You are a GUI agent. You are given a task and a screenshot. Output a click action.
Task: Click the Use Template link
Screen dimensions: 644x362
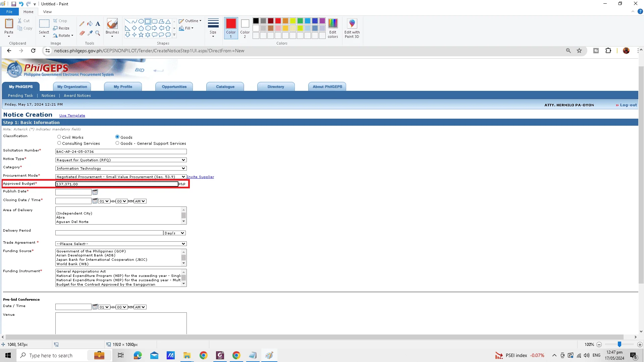[72, 116]
